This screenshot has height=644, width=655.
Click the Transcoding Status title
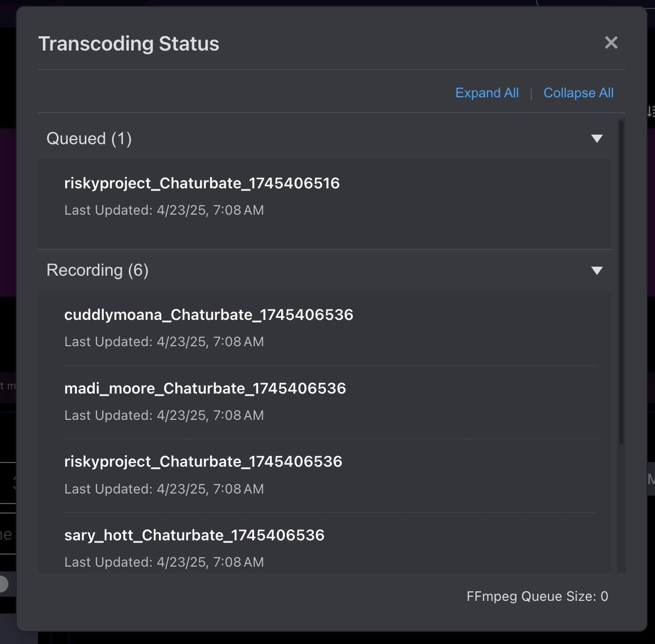(128, 44)
